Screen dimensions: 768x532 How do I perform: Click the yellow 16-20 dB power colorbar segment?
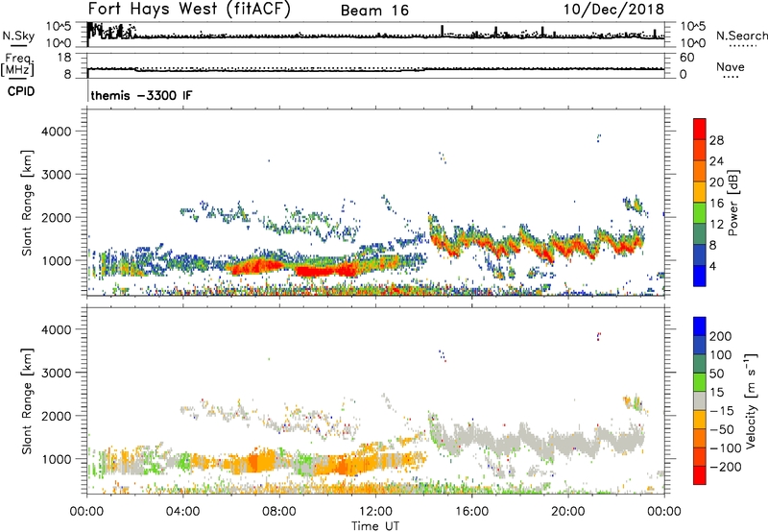point(700,192)
